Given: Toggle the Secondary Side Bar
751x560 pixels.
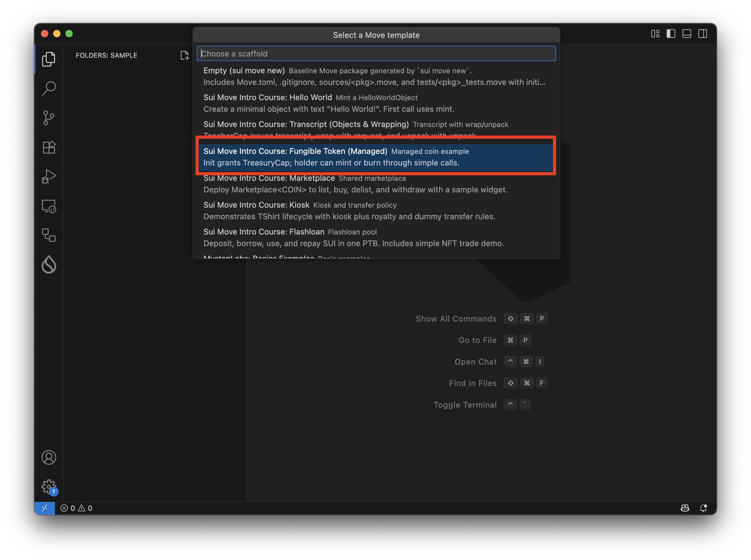Looking at the screenshot, I should click(x=702, y=34).
